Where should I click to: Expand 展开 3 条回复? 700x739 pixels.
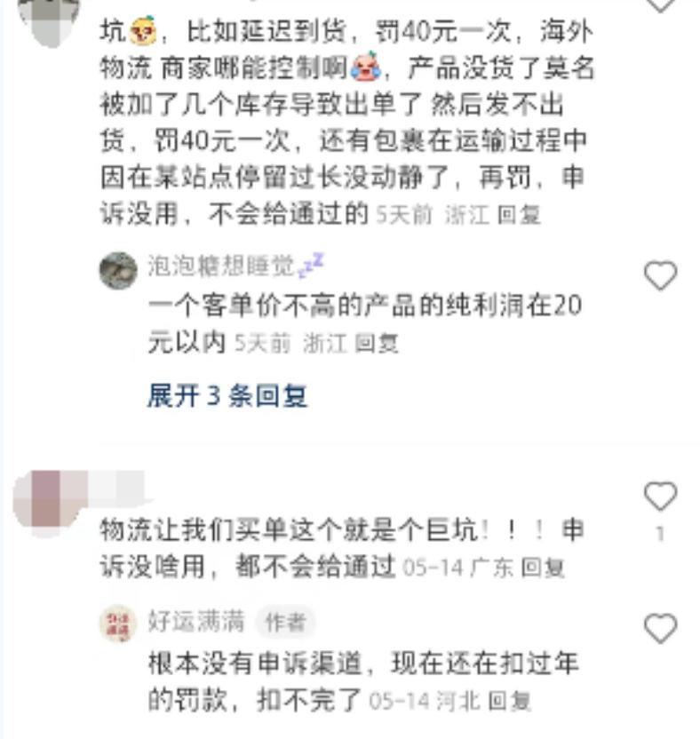pyautogui.click(x=227, y=396)
